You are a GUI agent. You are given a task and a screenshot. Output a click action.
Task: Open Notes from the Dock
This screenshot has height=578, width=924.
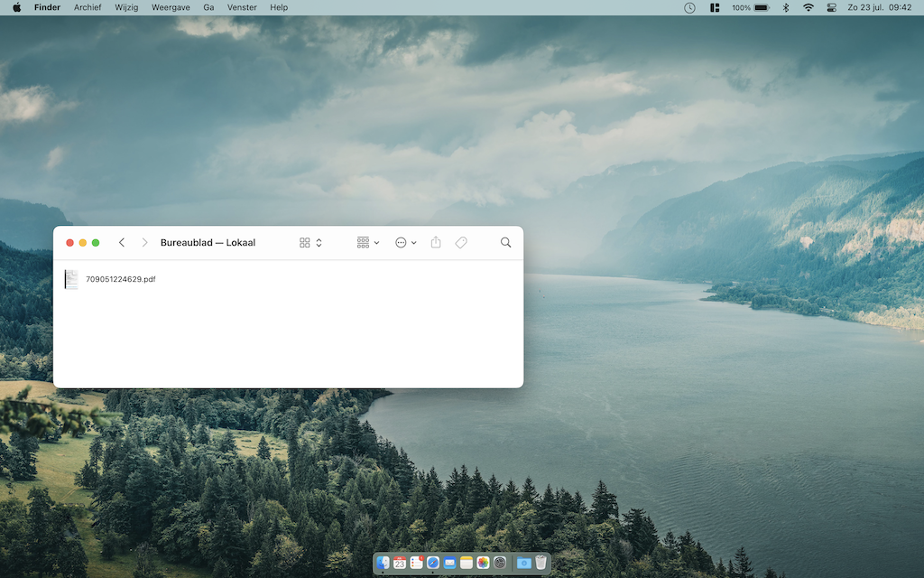467,563
